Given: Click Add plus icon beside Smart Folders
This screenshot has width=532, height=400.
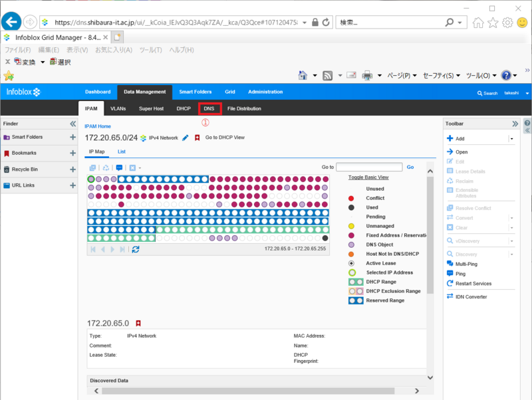Looking at the screenshot, I should point(72,137).
